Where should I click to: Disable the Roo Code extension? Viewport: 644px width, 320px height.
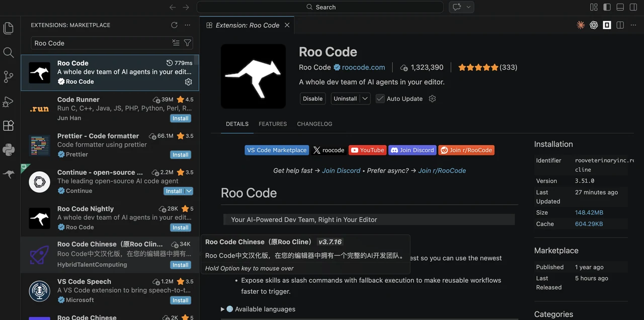click(x=312, y=98)
